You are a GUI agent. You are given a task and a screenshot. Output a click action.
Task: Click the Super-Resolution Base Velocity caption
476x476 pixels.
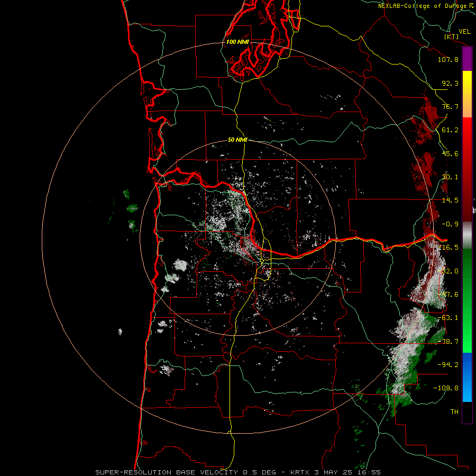(x=237, y=472)
